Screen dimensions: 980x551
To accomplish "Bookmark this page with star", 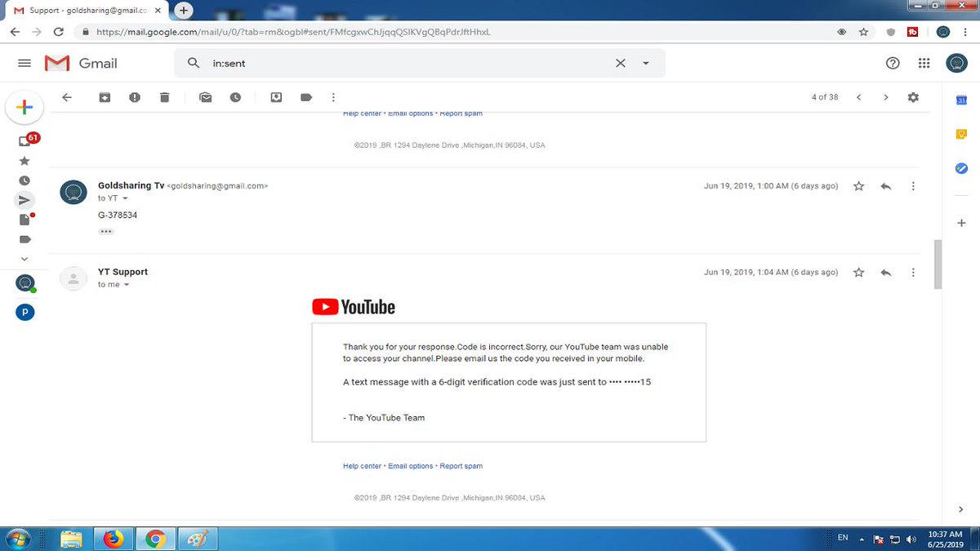I will click(863, 32).
